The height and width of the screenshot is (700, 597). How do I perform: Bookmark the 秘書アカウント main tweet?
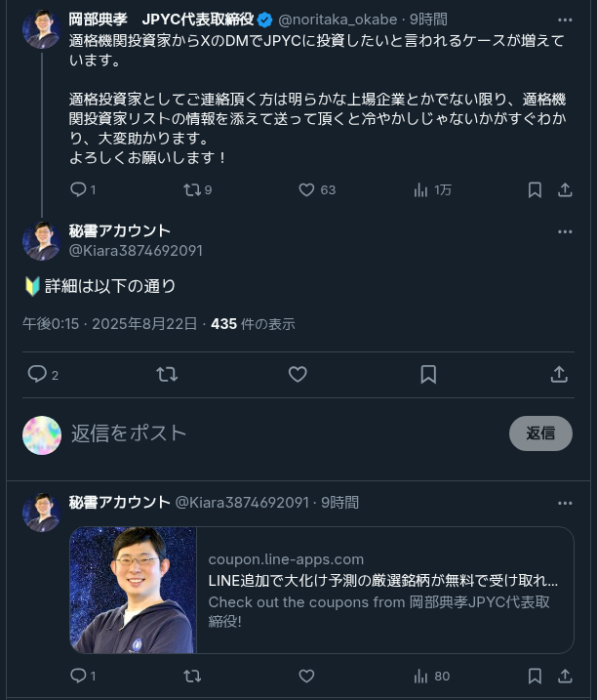pos(428,374)
